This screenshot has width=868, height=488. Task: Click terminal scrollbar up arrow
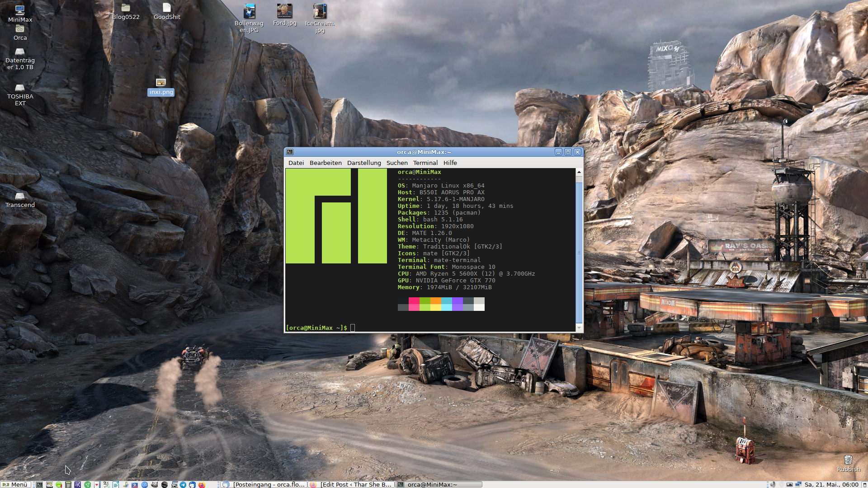tap(579, 172)
